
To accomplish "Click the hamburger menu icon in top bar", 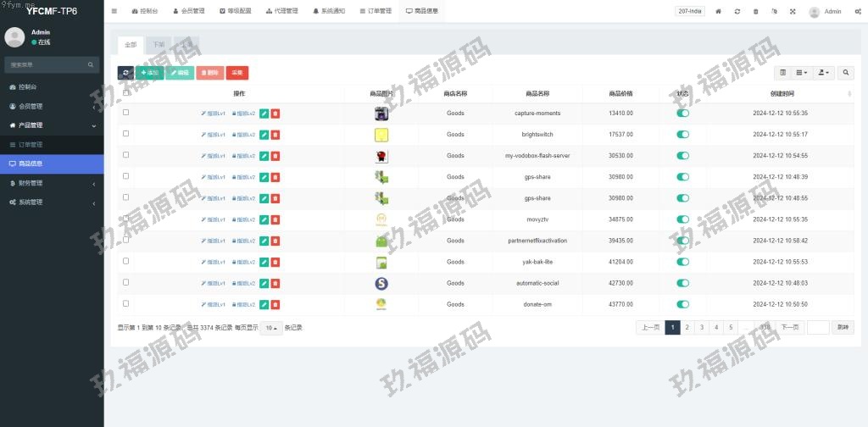I will pos(114,11).
